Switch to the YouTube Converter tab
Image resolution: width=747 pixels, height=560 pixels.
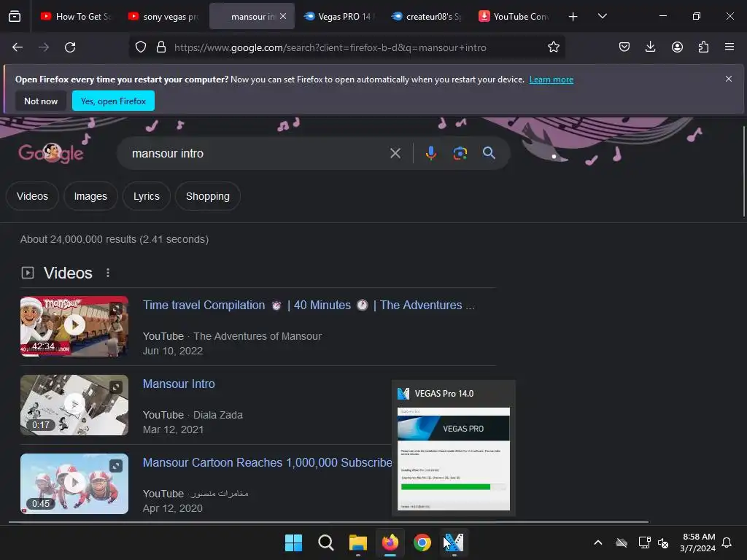pos(514,16)
